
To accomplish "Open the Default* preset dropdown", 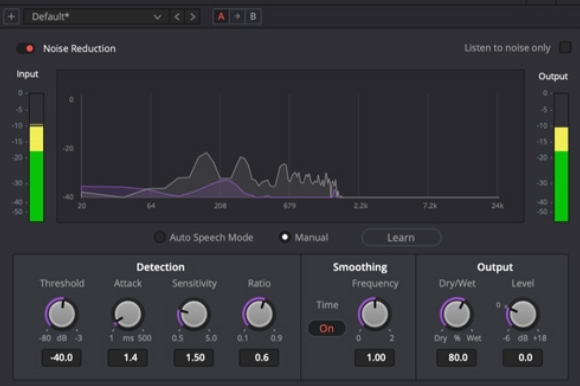I will [x=96, y=17].
